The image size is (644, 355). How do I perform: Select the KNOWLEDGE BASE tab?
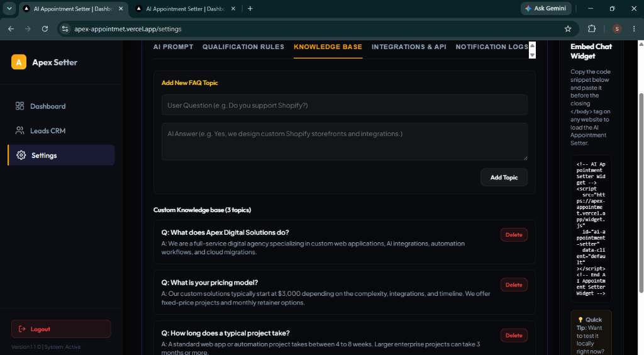328,47
